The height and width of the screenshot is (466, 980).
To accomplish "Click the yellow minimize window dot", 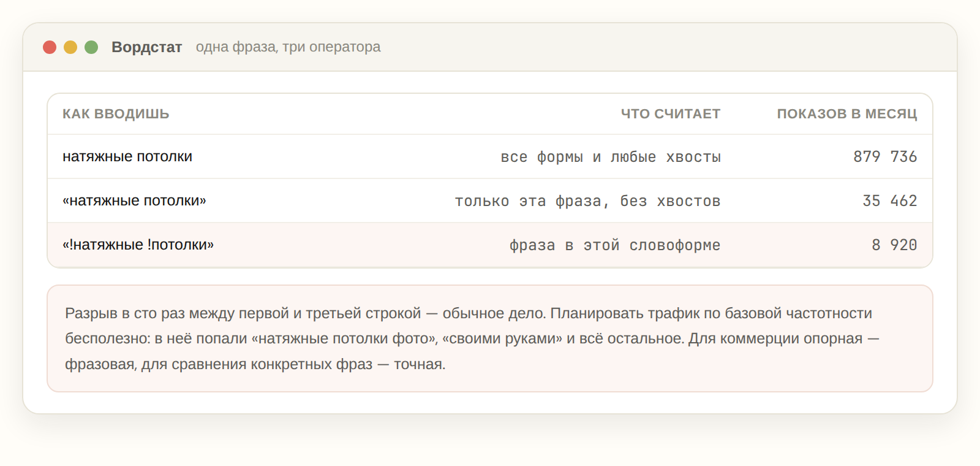I will pos(70,47).
